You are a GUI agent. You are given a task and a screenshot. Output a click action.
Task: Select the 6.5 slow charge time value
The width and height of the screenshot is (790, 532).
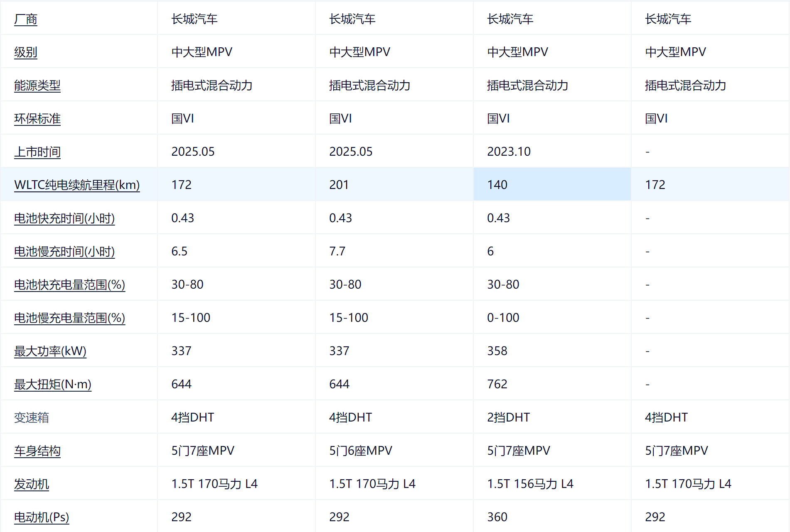coord(179,251)
